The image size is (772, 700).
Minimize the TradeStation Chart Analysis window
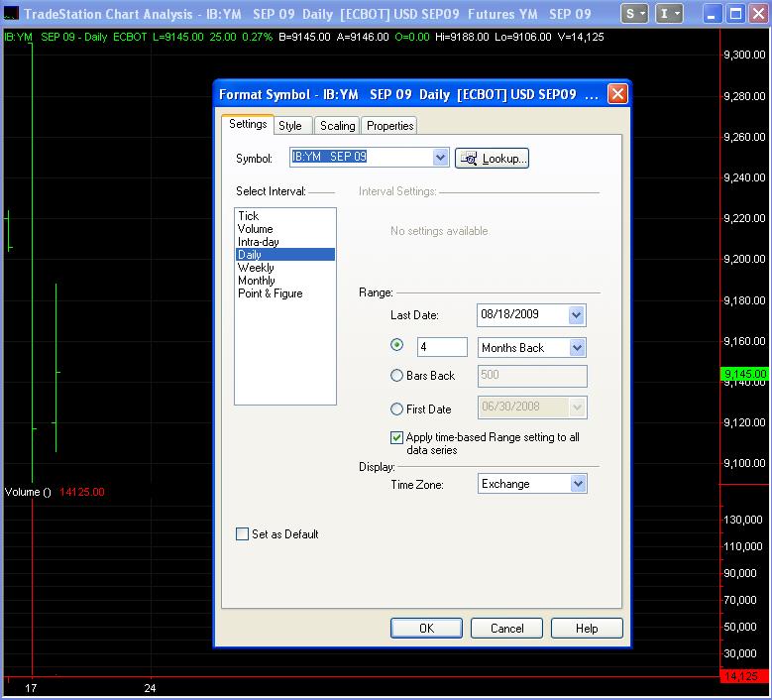(712, 14)
